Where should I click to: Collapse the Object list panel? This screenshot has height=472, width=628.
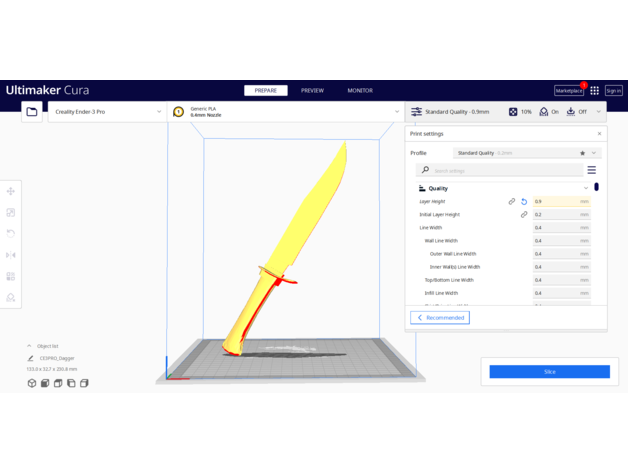[x=30, y=346]
